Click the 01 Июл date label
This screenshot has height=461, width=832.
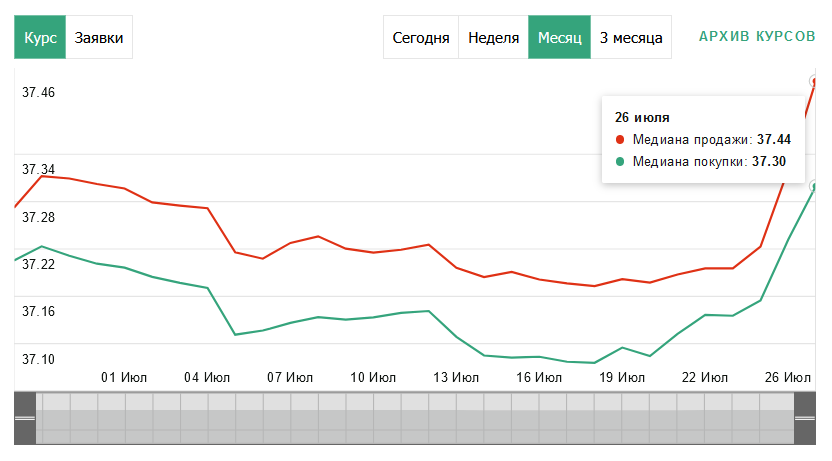pos(125,378)
